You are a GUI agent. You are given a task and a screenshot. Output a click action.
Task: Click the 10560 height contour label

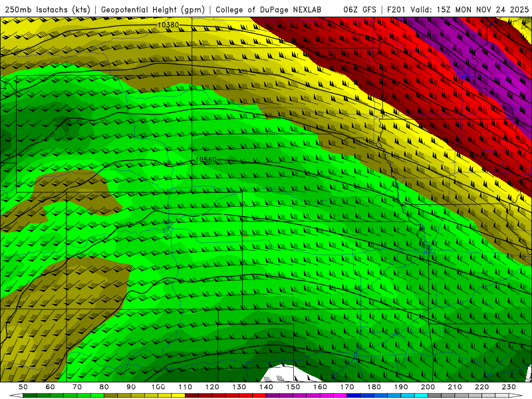click(206, 160)
